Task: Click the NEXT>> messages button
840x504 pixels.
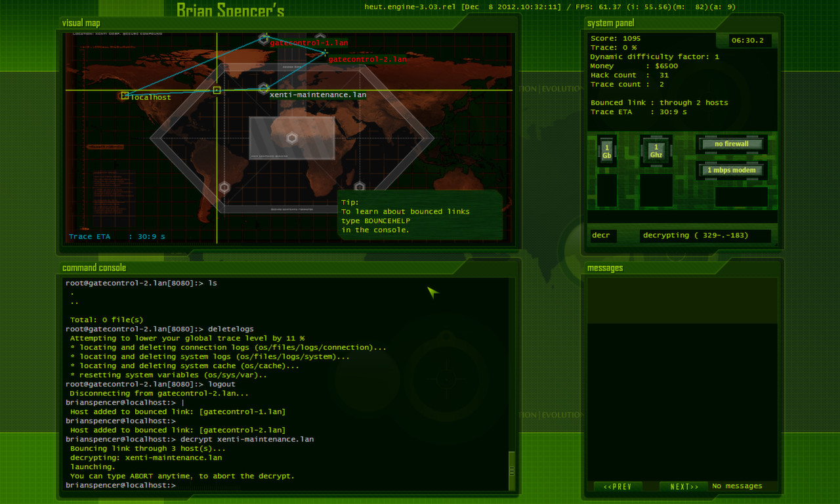Action: (683, 486)
